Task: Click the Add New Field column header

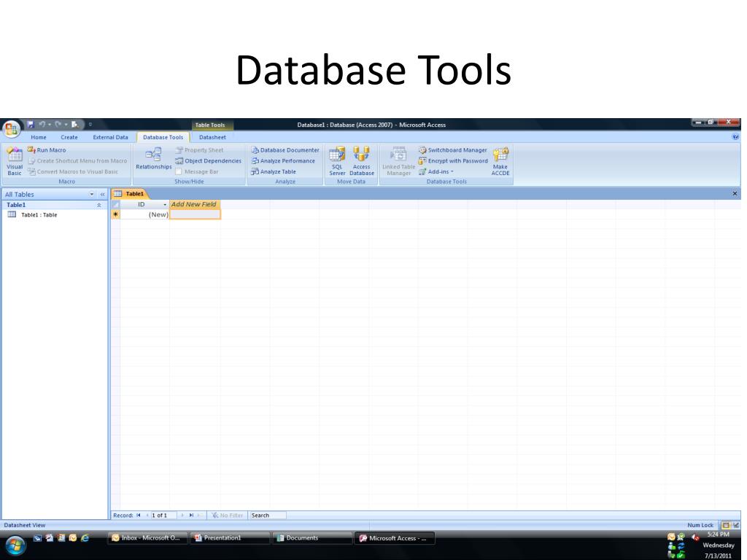Action: tap(195, 204)
